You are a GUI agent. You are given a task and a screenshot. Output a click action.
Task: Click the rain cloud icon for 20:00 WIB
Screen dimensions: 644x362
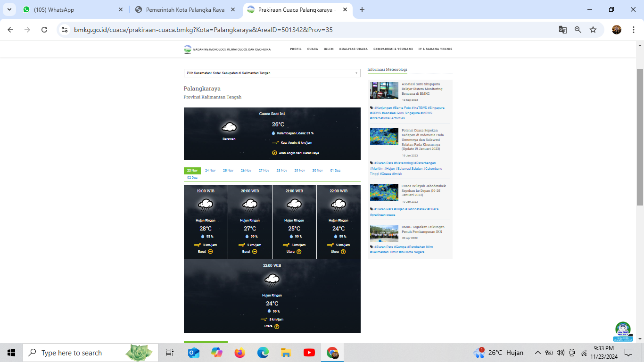click(x=250, y=205)
